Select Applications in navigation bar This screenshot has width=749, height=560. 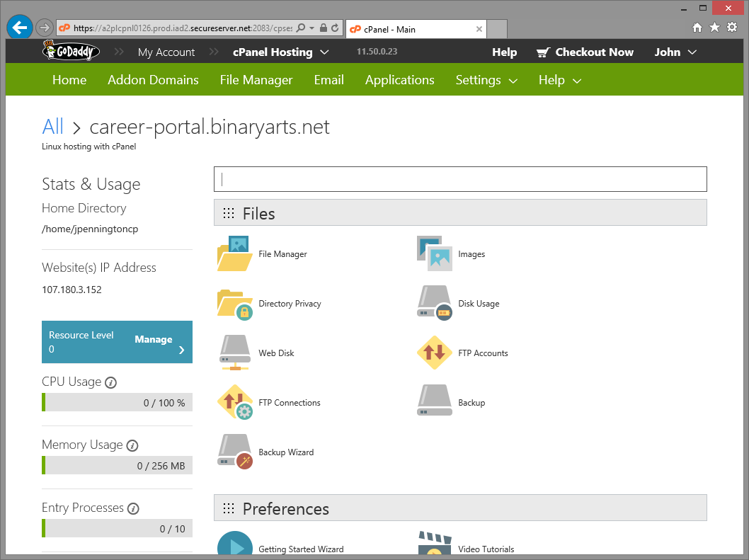[x=400, y=80]
